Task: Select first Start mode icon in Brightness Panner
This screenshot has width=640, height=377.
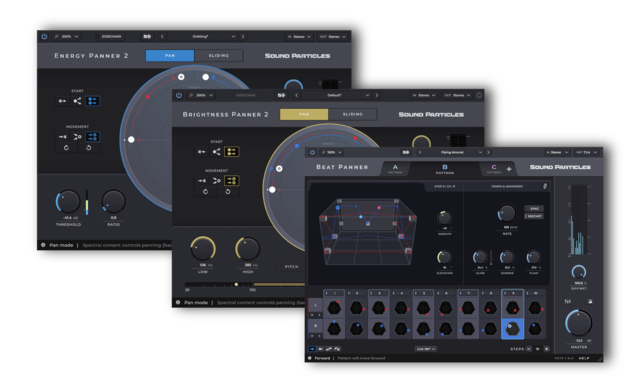Action: pos(202,152)
